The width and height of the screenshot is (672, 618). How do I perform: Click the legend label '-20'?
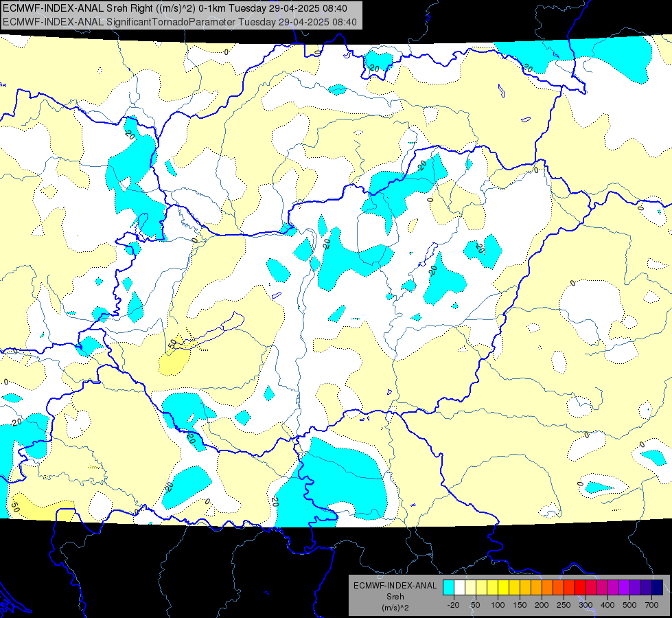(x=453, y=605)
